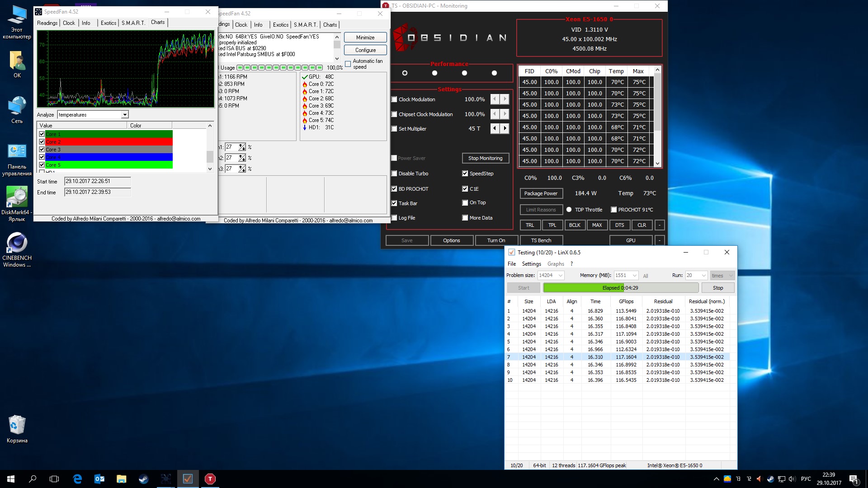Enable the Log File checkbox

coord(394,218)
